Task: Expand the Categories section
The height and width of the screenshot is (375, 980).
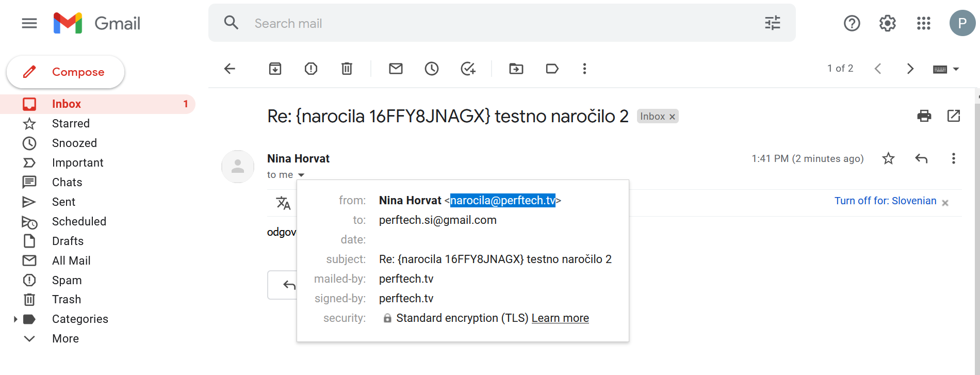Action: (15, 319)
